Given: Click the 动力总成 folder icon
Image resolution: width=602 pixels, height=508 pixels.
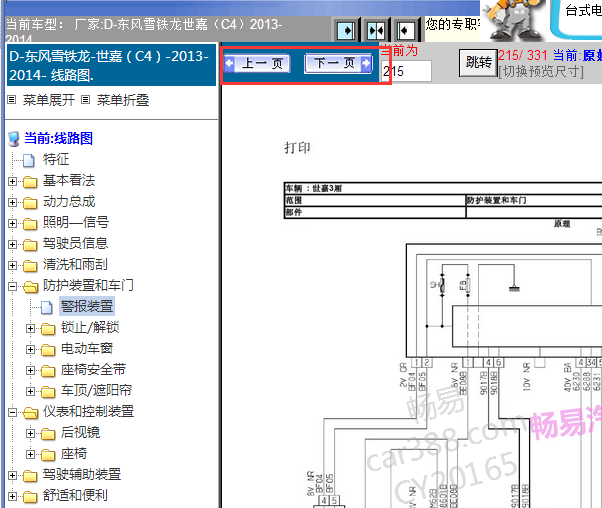Looking at the screenshot, I should click(x=30, y=203).
